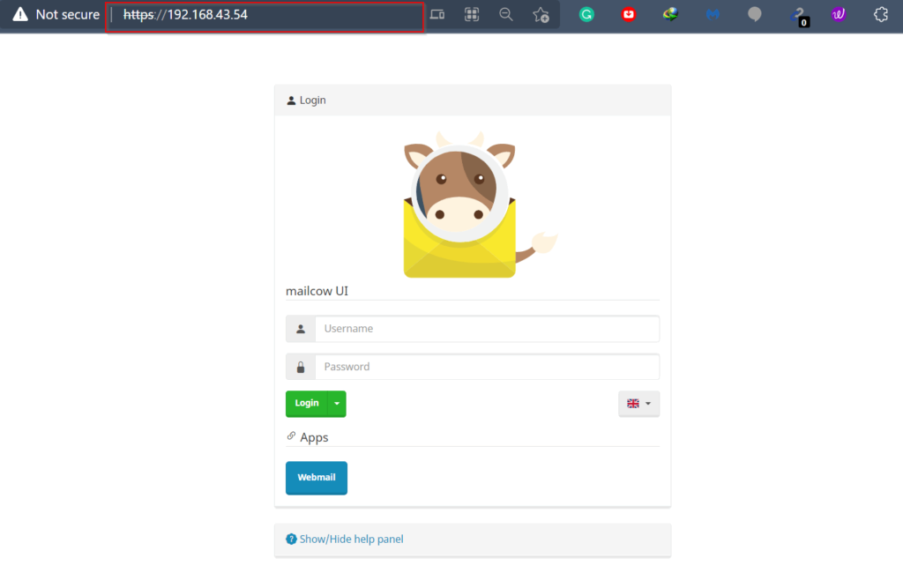
Task: Open the device/cast icon in the address bar
Action: click(x=437, y=14)
